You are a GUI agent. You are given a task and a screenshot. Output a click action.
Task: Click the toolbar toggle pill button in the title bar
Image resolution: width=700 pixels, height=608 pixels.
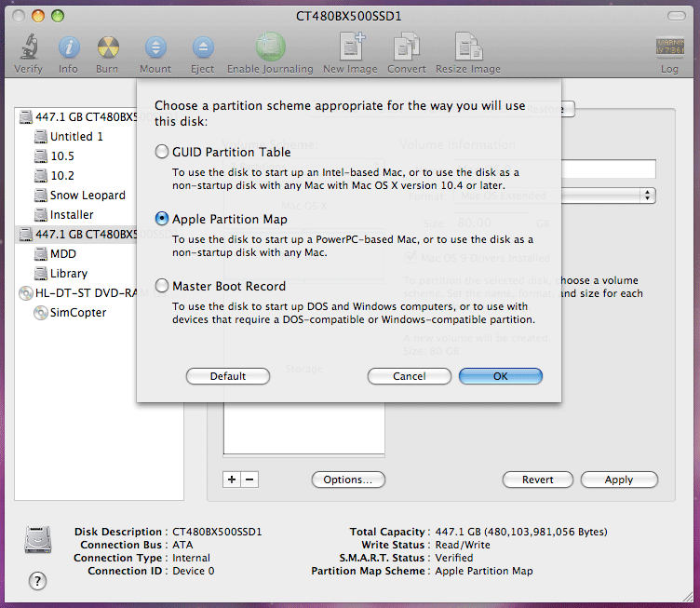tap(677, 16)
